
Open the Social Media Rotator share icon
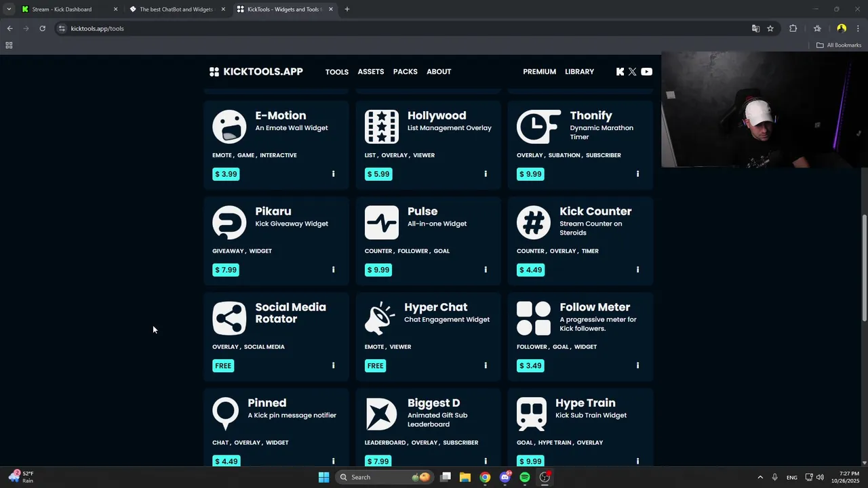tap(229, 319)
